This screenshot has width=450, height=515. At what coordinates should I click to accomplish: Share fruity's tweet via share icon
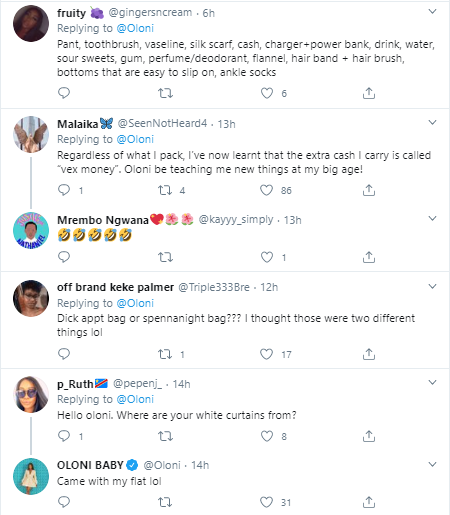[369, 93]
